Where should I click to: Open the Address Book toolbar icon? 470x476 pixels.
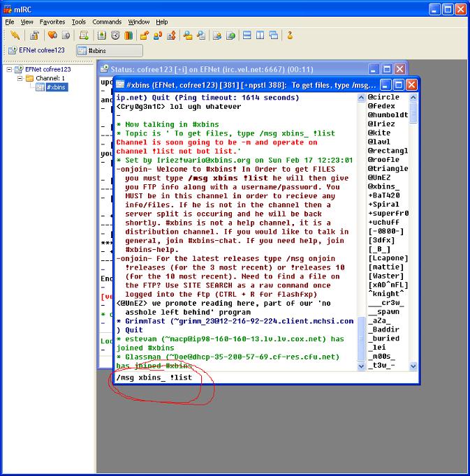(x=102, y=36)
